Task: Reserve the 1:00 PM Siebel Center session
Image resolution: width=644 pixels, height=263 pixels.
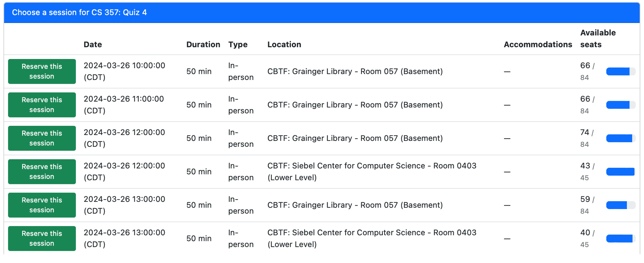Action: click(42, 238)
